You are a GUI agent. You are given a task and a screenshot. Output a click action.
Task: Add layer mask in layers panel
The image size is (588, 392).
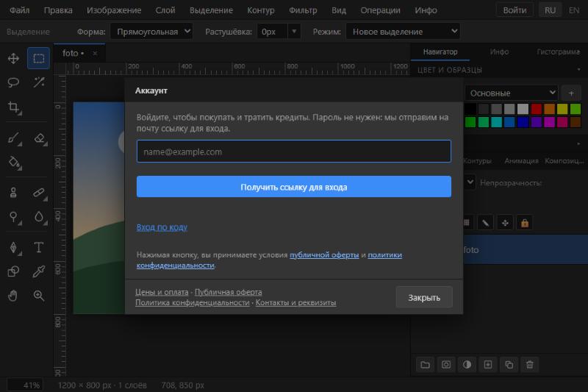point(446,365)
